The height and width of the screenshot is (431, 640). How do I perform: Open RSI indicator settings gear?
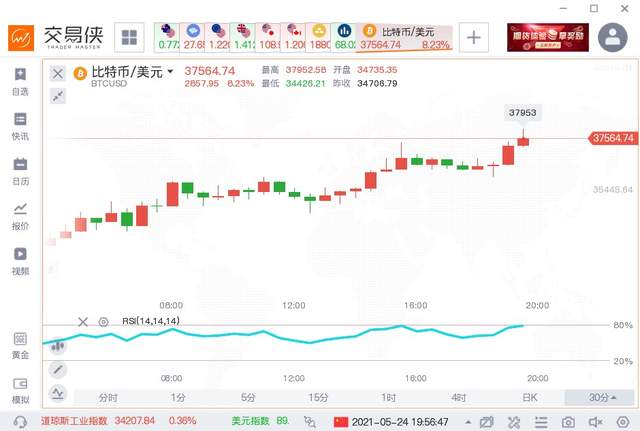click(x=103, y=322)
